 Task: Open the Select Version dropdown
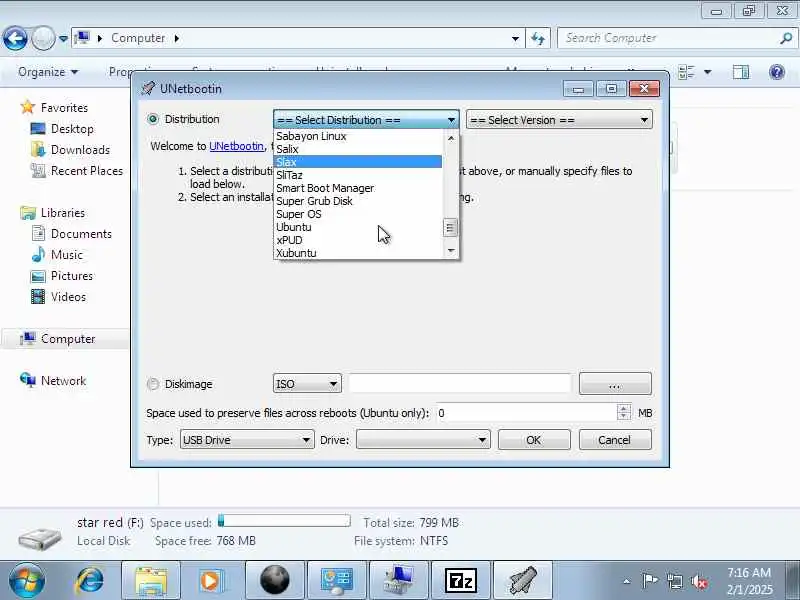(559, 120)
